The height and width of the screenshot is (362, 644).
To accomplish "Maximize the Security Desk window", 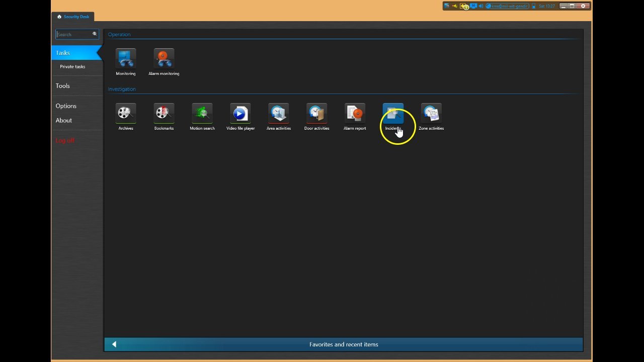I will 573,6.
